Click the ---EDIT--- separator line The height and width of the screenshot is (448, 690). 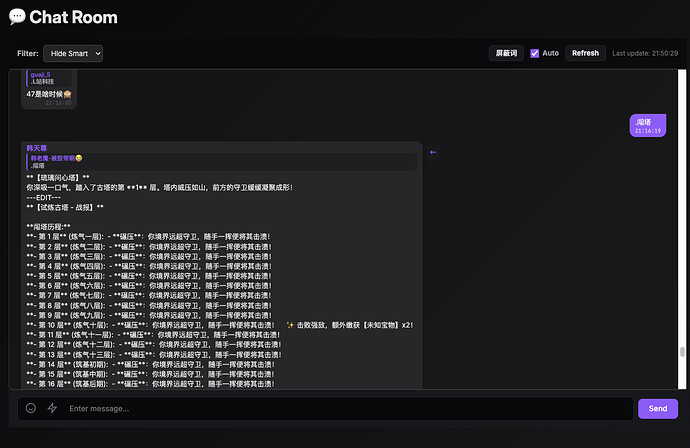[x=44, y=198]
